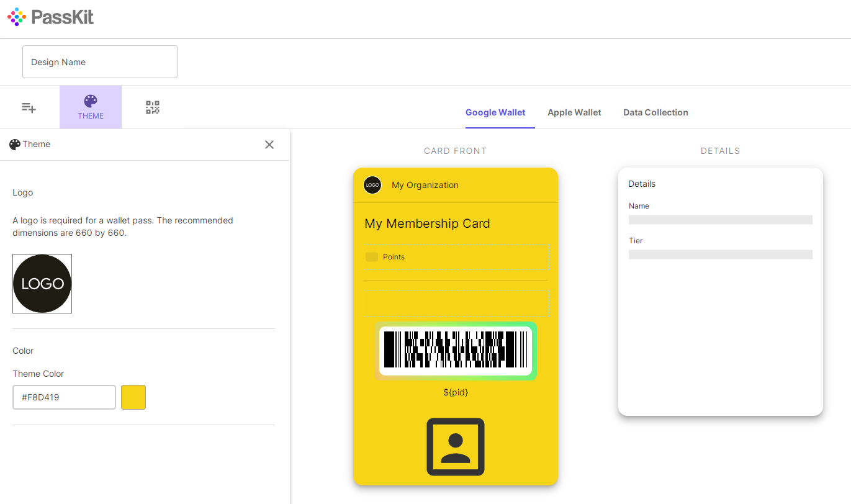The height and width of the screenshot is (504, 851).
Task: Click the Points field on the card
Action: pos(456,257)
